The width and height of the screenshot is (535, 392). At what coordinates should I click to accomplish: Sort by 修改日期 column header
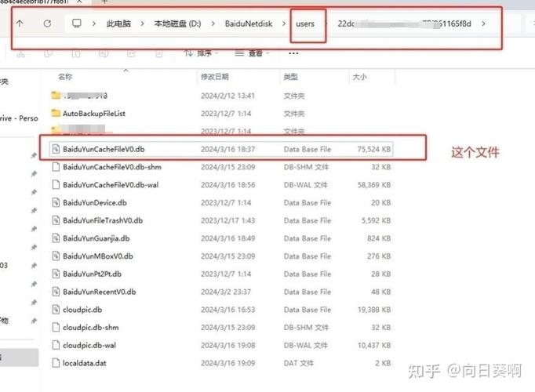click(215, 77)
